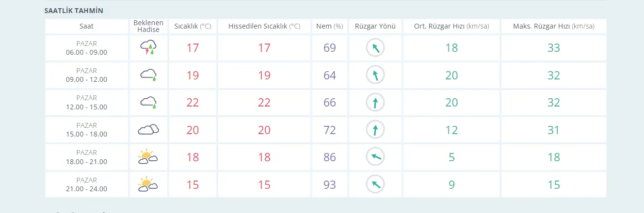
Task: Click partly sunny icon for 21.00 - 24.00
Action: pyautogui.click(x=148, y=184)
